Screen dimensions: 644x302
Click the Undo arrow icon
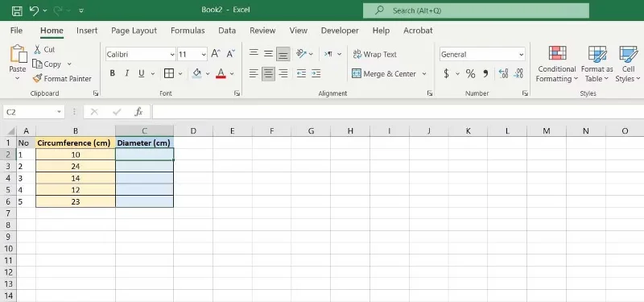tap(34, 10)
